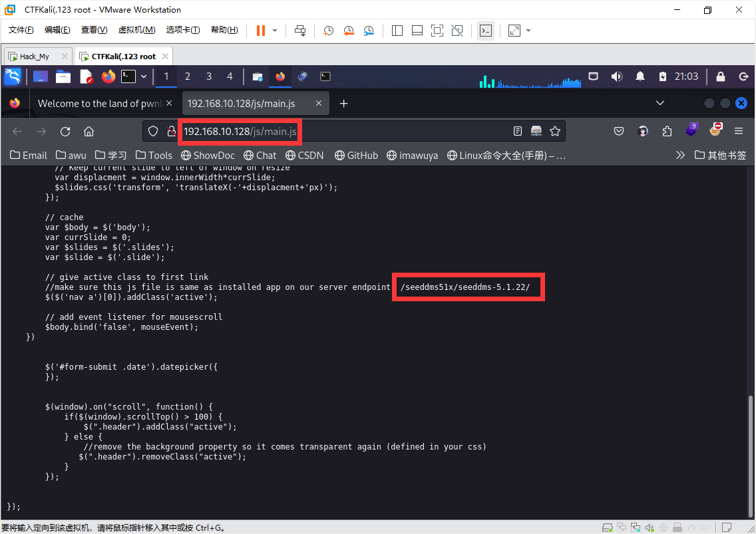Revert to previous VM snapshot
This screenshot has width=756, height=534.
[349, 31]
